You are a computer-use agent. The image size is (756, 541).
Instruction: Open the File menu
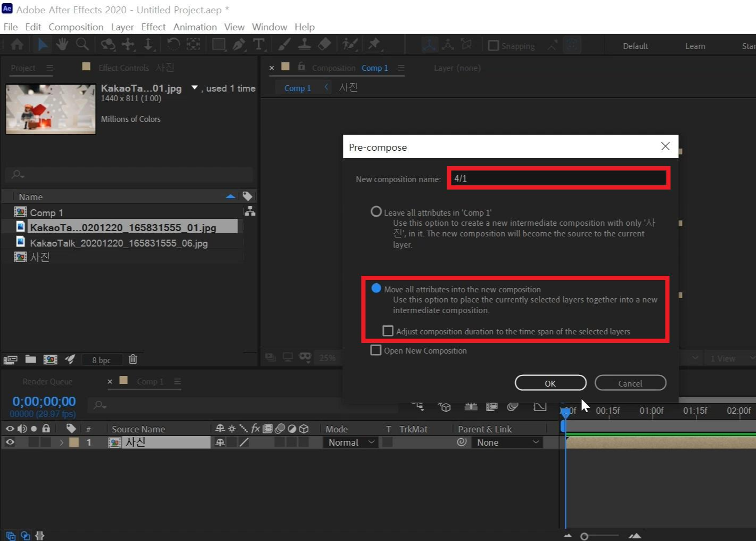pyautogui.click(x=10, y=27)
